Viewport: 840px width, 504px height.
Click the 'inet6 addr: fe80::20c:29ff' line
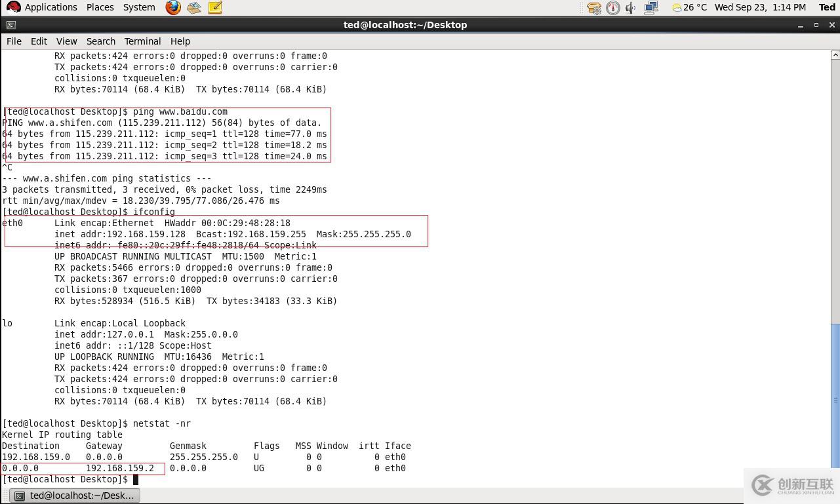186,245
